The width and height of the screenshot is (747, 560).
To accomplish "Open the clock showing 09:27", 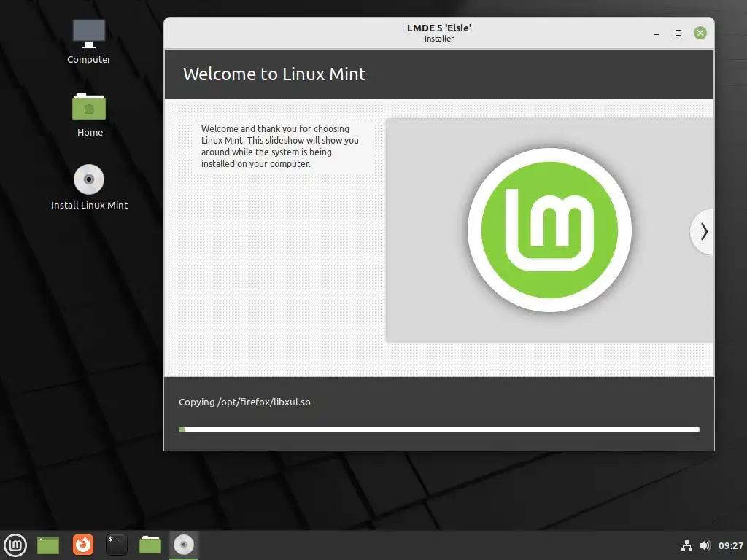I will (731, 545).
